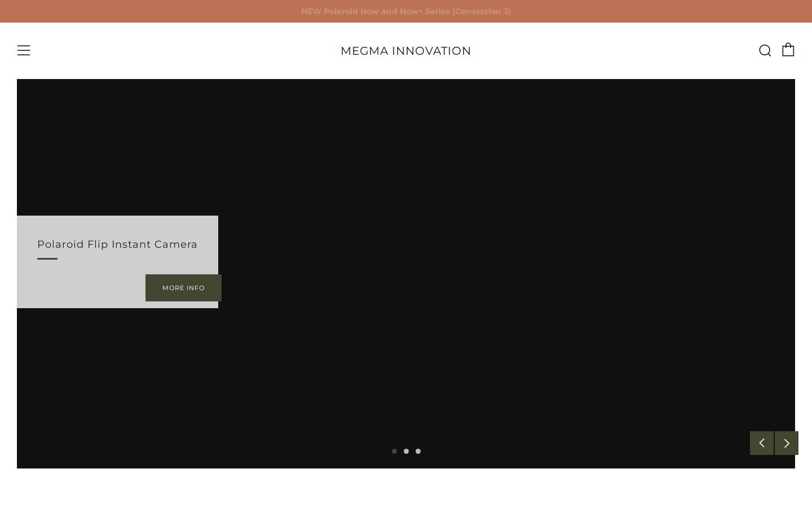Open the search icon
The width and height of the screenshot is (812, 508).
tap(765, 51)
